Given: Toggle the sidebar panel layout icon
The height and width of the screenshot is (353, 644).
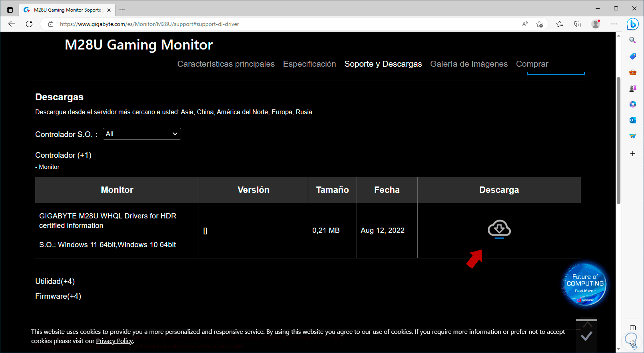Looking at the screenshot, I should click(632, 328).
